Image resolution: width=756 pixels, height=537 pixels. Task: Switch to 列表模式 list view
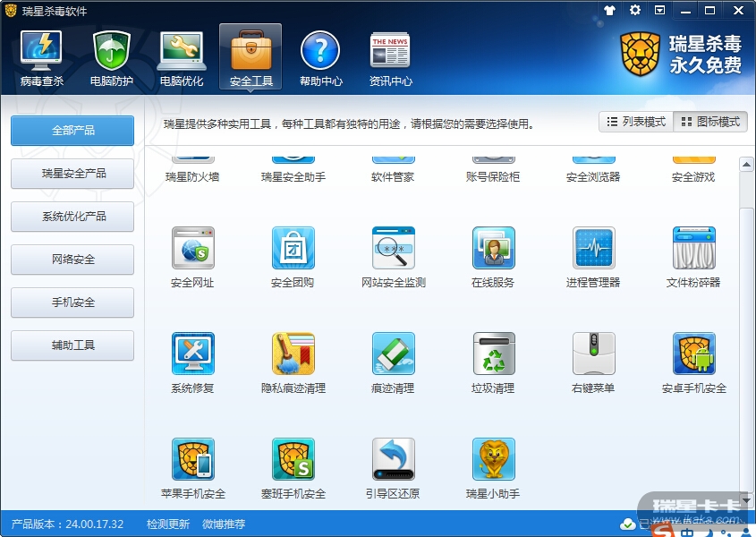636,122
